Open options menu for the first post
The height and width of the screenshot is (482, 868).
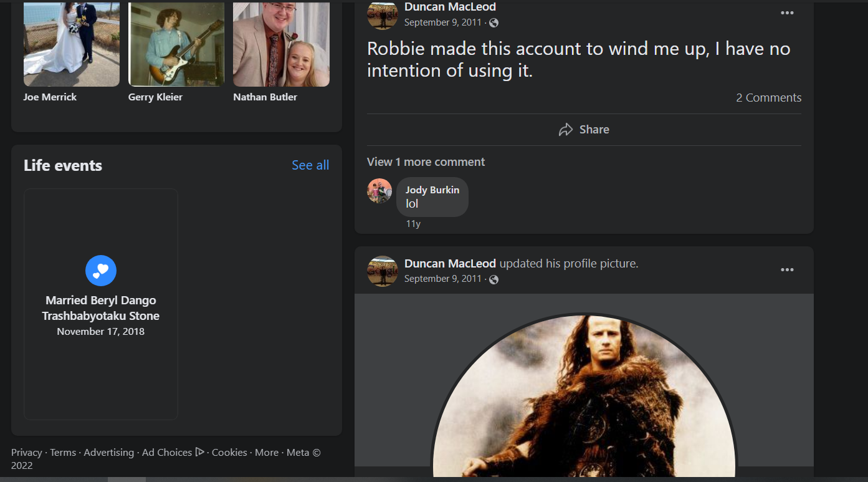pos(787,13)
